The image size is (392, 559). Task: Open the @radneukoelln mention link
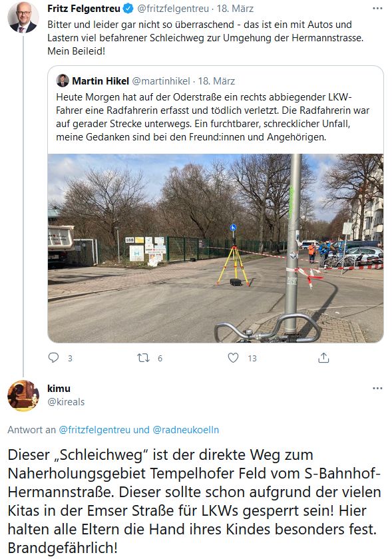tap(186, 430)
